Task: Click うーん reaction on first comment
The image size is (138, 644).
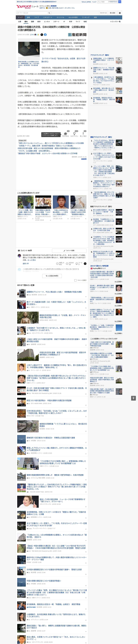Action: (79, 264)
